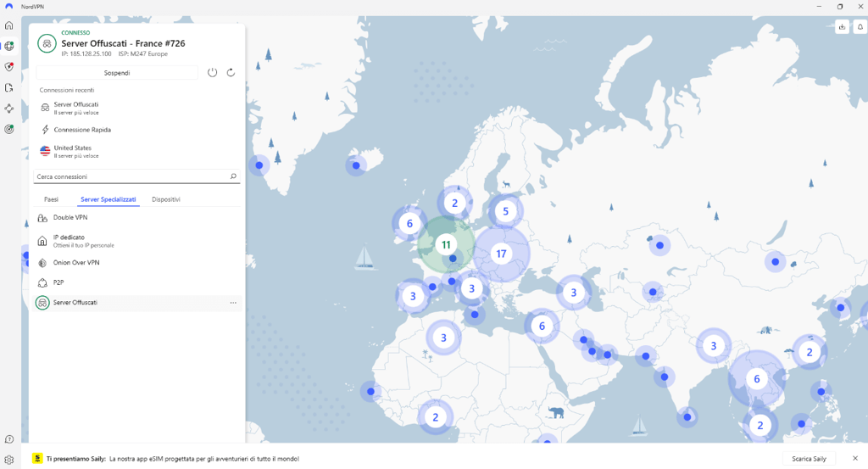Select recent connection Server Offuscati
Screen dimensions: 868x469
pos(136,108)
